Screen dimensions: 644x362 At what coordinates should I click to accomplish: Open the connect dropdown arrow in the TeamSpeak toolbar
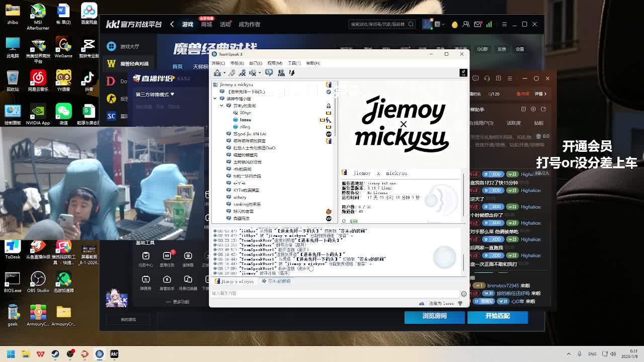[224, 73]
